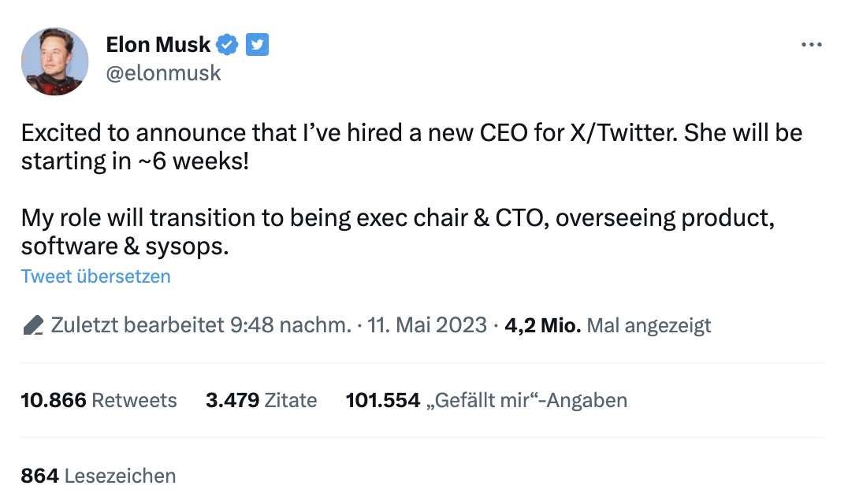View the 10.866 Retweets list
Viewport: 848px width, 504px height.
click(99, 400)
